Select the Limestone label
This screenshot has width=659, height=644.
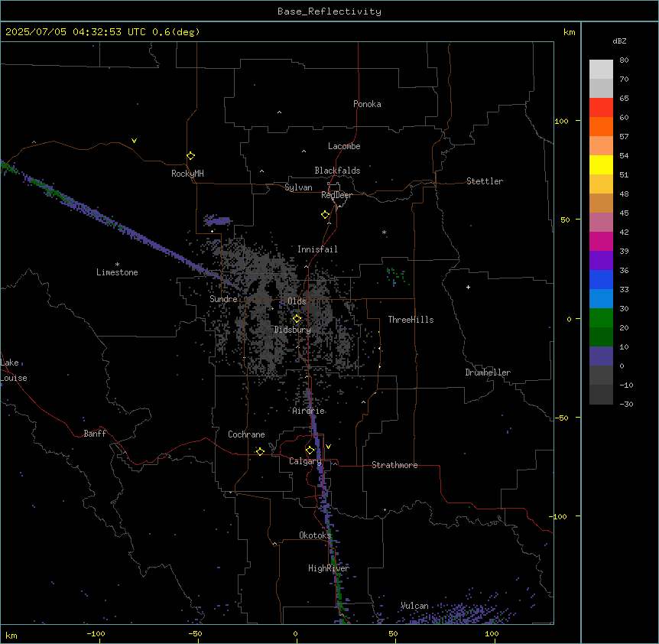(117, 272)
